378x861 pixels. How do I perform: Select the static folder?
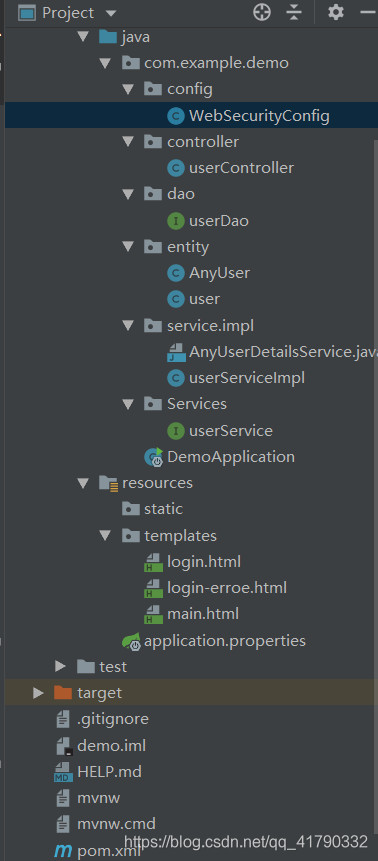[x=163, y=509]
